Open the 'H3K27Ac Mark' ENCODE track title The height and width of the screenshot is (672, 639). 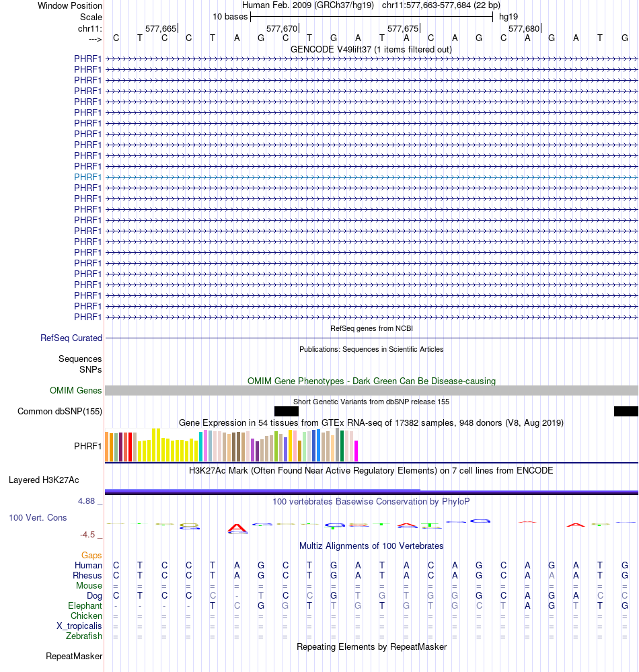click(371, 471)
